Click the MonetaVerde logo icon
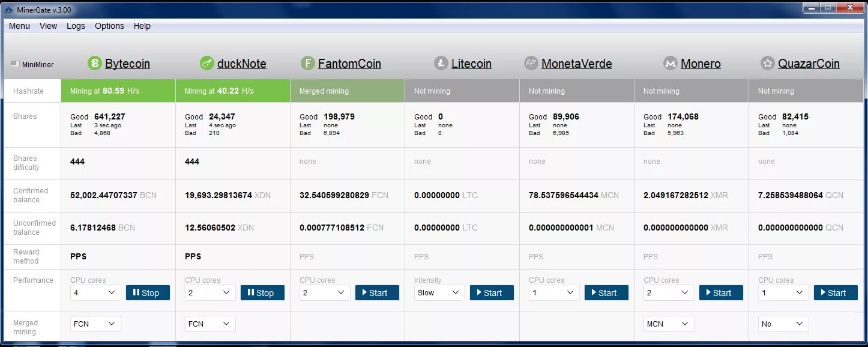 click(531, 63)
